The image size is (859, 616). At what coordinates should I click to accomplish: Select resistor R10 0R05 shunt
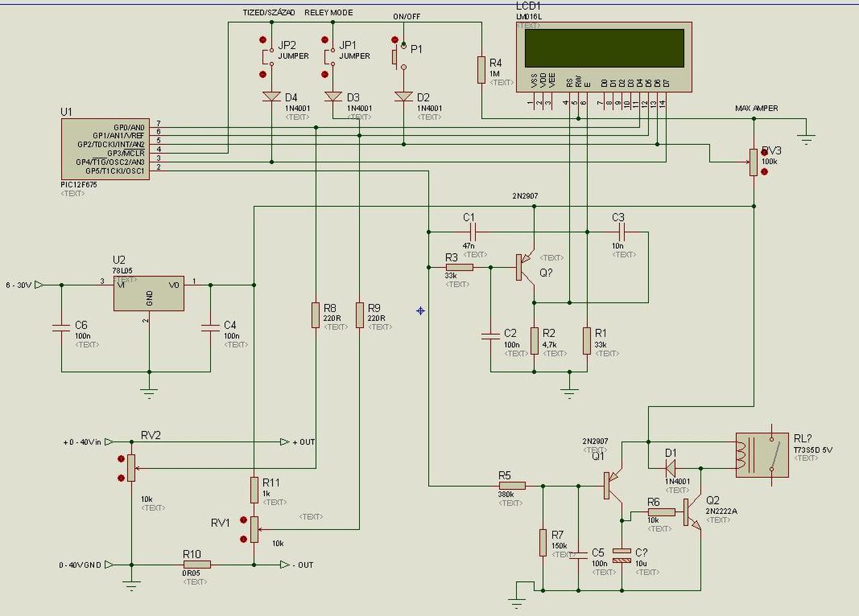[197, 565]
